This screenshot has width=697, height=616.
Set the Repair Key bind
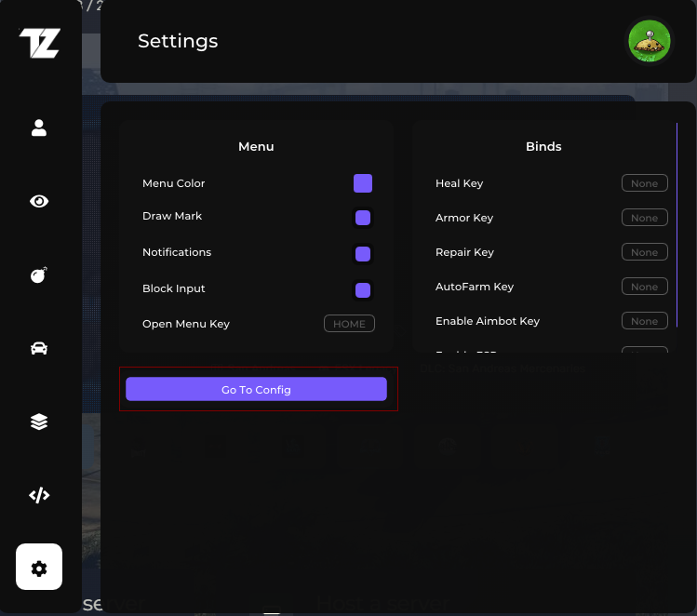pyautogui.click(x=644, y=252)
